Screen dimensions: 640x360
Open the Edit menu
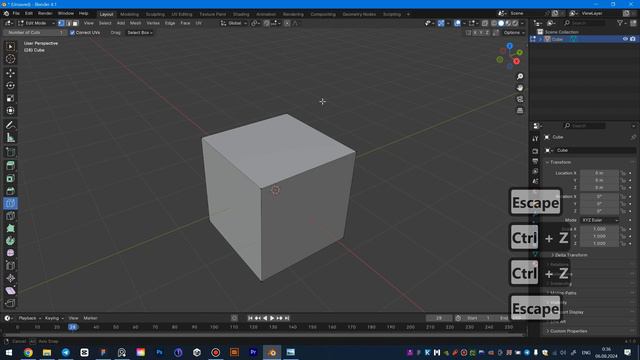tap(29, 13)
